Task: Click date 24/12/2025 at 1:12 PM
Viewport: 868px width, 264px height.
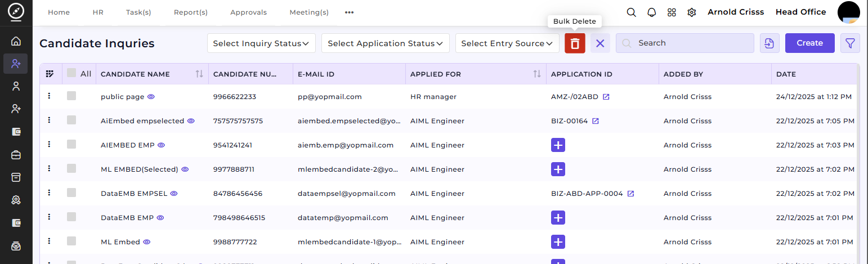Action: (814, 97)
